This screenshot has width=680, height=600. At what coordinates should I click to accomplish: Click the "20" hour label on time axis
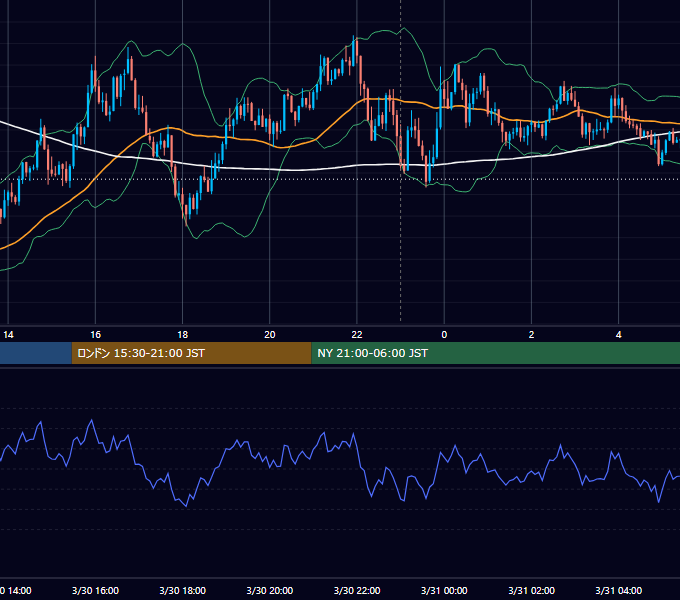click(x=270, y=335)
